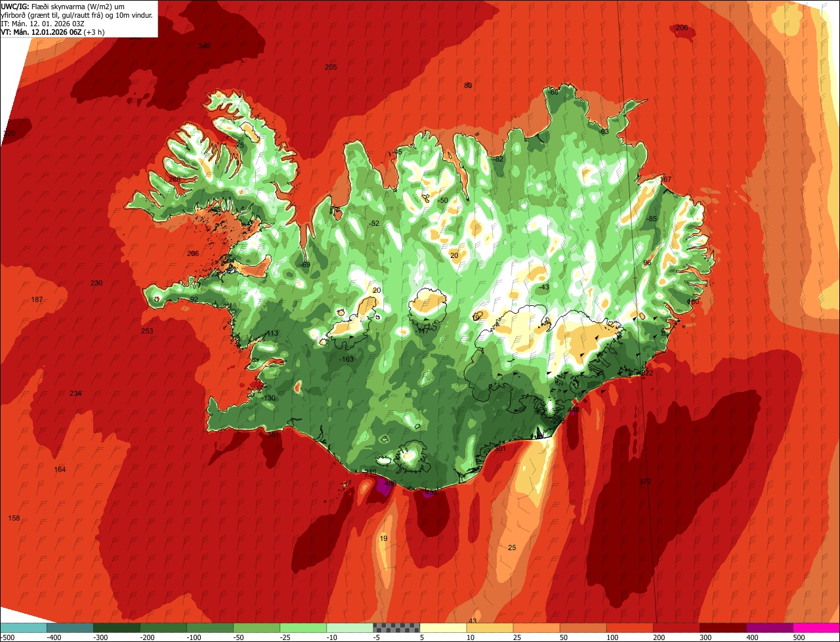Click the map value 340
This screenshot has width=840, height=642.
pyautogui.click(x=204, y=46)
